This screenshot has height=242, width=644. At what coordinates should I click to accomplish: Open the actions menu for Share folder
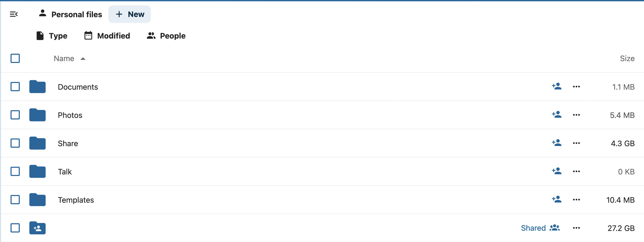click(x=576, y=143)
